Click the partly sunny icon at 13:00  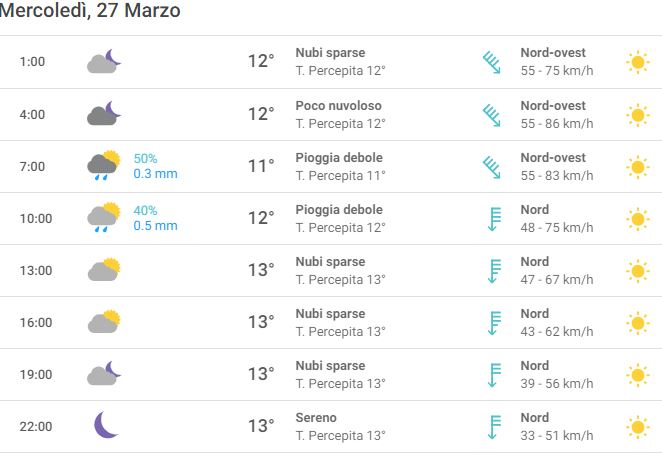point(104,269)
